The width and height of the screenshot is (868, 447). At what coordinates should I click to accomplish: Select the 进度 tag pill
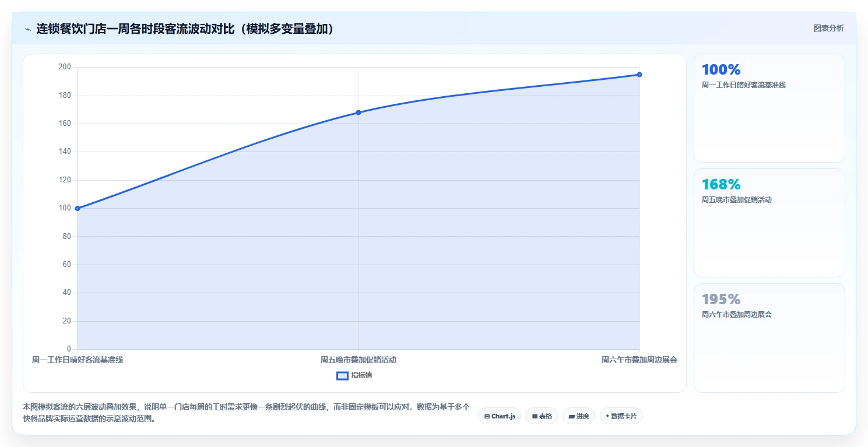pos(578,416)
